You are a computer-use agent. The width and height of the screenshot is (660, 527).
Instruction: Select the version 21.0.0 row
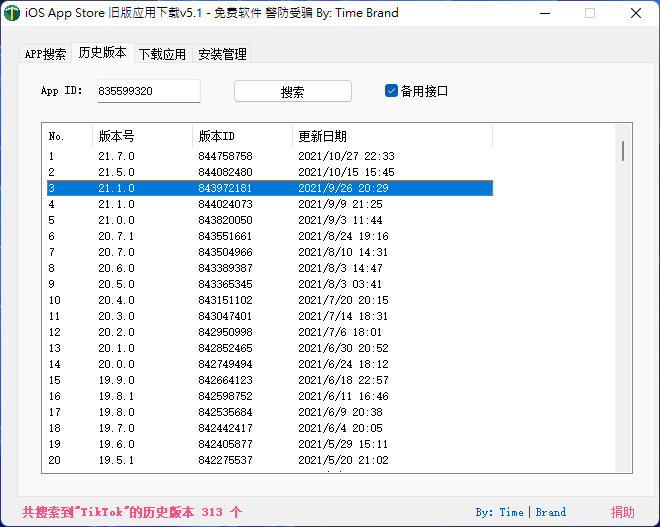point(269,220)
